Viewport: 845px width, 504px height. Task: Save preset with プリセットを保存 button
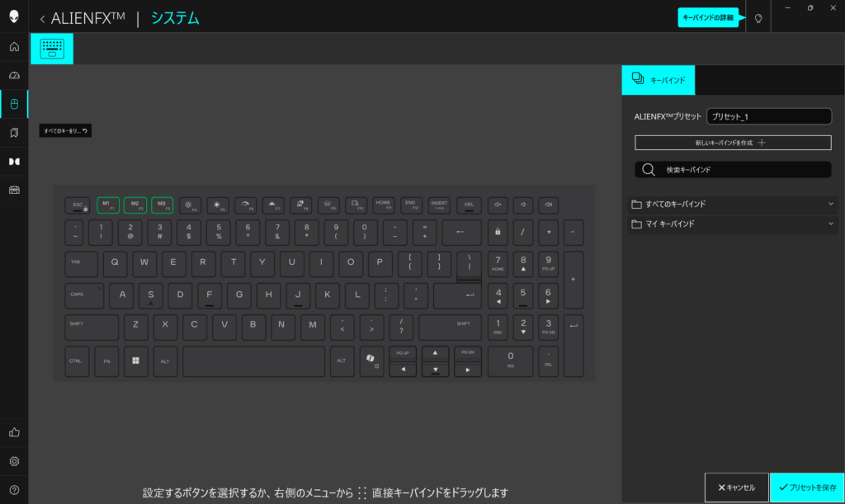coord(806,488)
